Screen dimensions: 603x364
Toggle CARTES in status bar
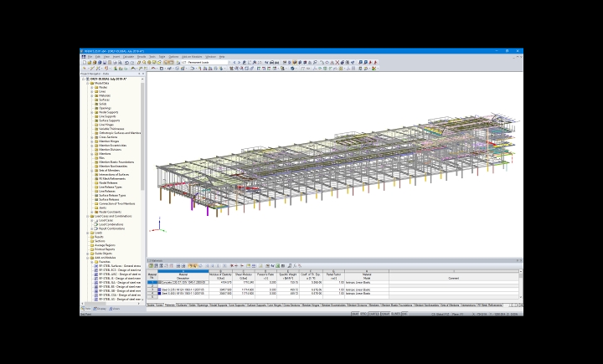[x=374, y=314]
